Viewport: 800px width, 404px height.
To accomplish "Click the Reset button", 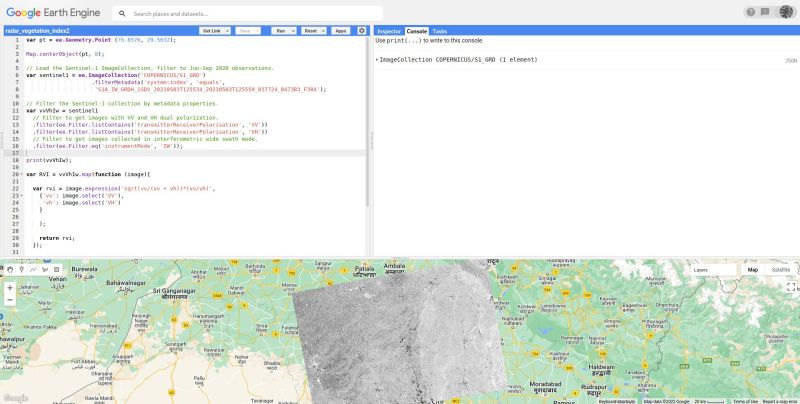I will [x=310, y=31].
